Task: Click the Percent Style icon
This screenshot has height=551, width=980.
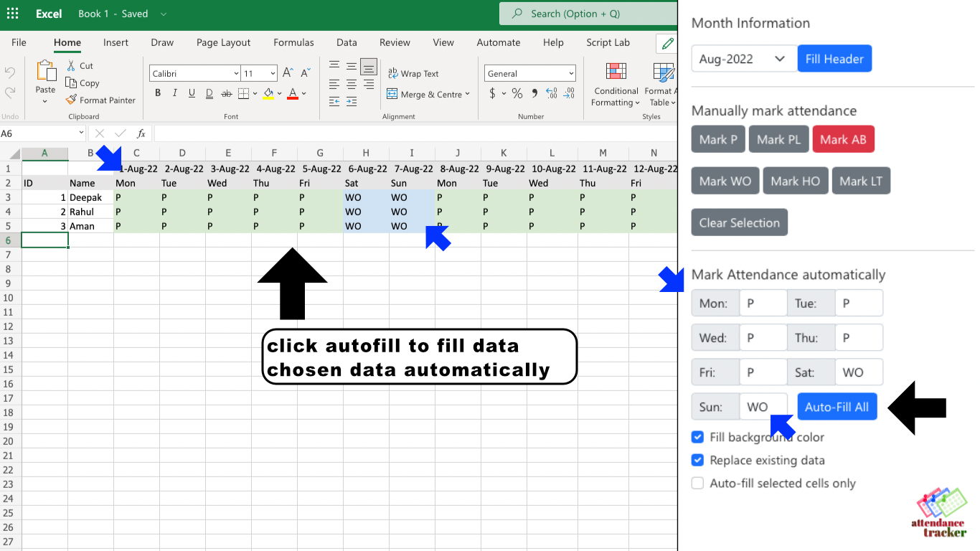Action: click(517, 93)
